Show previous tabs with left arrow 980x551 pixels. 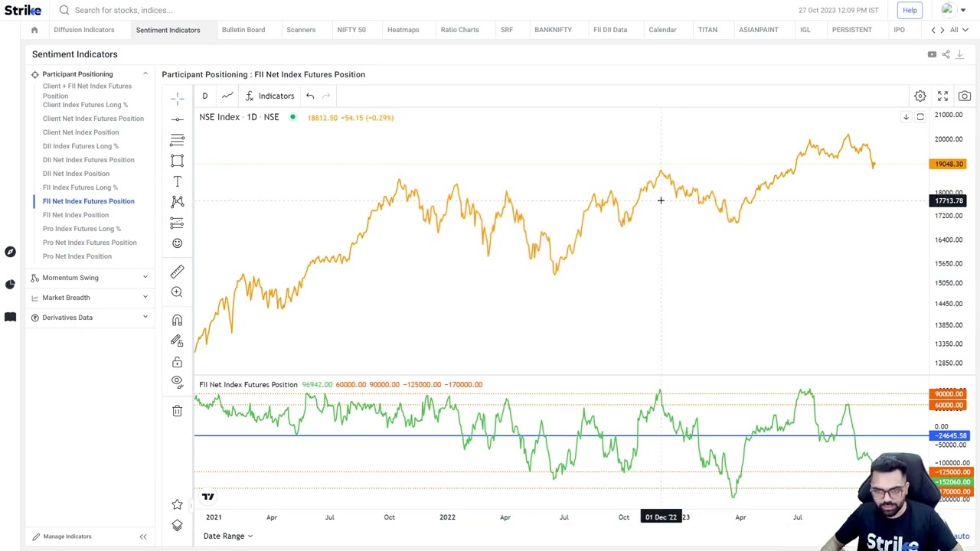pos(933,30)
